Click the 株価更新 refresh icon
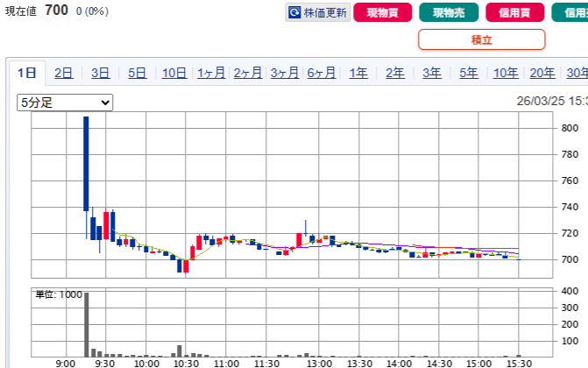This screenshot has width=588, height=368. coord(295,13)
